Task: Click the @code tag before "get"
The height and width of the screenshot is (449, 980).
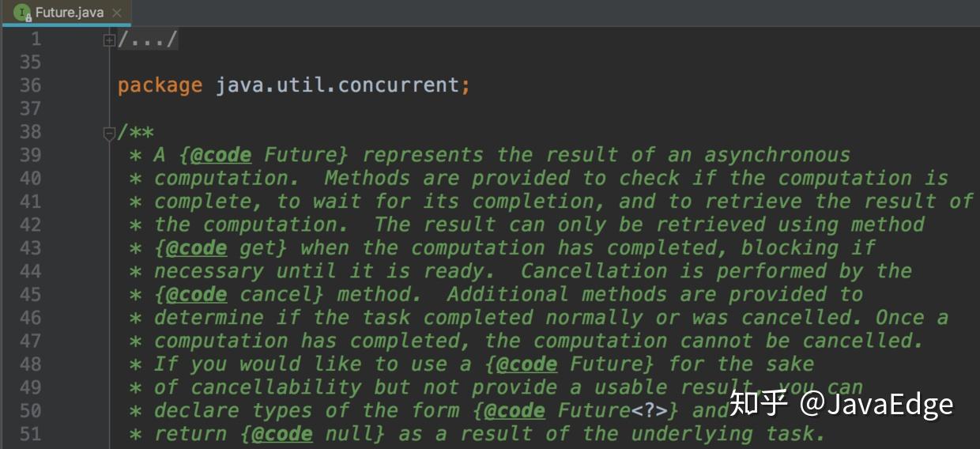Action: point(196,248)
